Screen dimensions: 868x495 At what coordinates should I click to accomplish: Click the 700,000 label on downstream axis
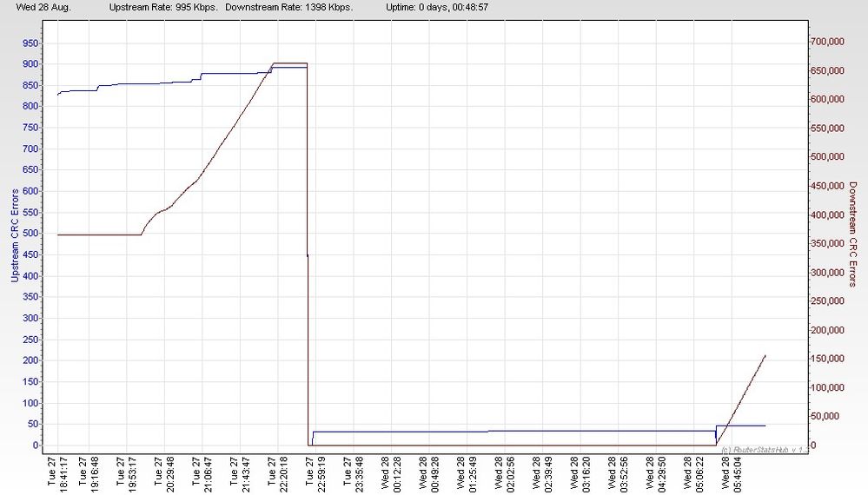[x=828, y=42]
